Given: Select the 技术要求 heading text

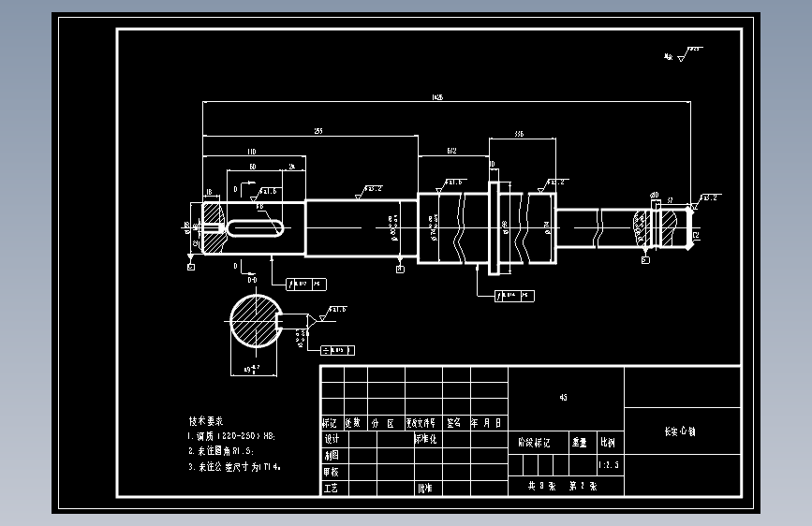Looking at the screenshot, I should [206, 421].
